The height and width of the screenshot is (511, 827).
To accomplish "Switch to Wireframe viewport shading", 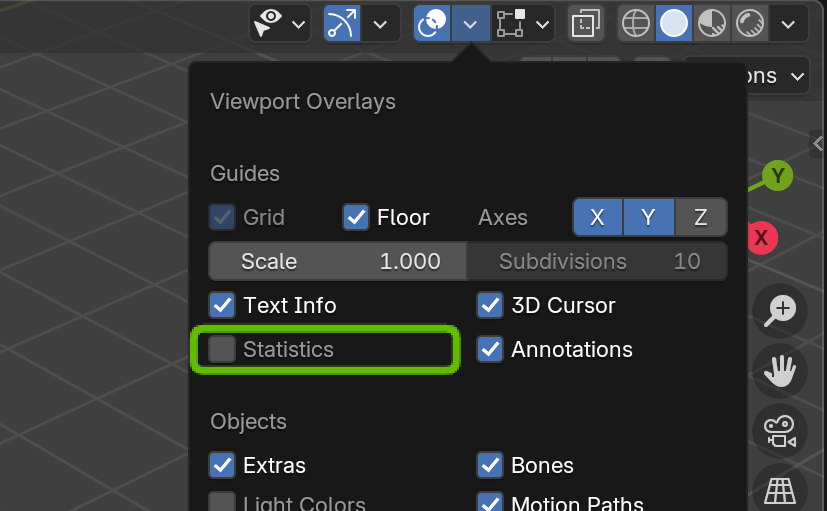I will (x=636, y=23).
